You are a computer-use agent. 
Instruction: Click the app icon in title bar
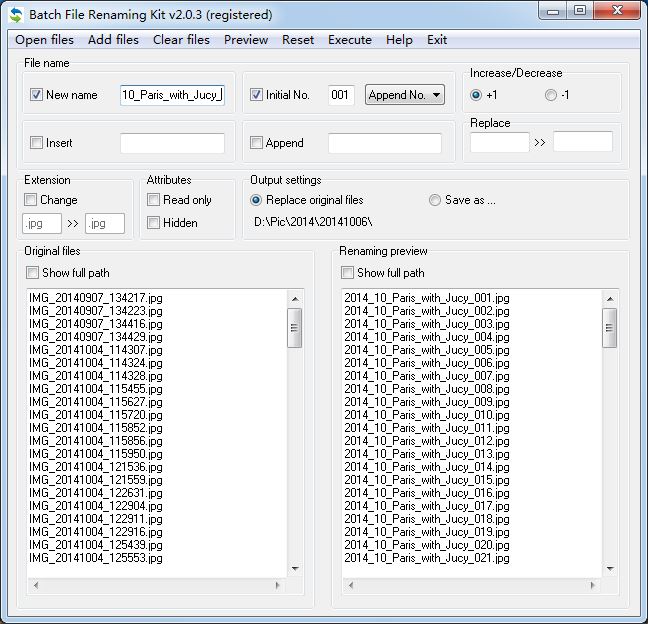point(16,15)
